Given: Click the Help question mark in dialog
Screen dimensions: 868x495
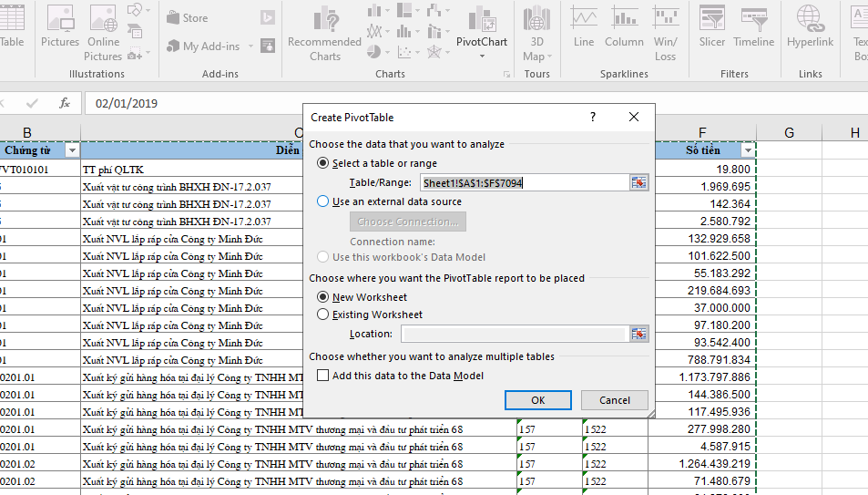Looking at the screenshot, I should pos(593,117).
